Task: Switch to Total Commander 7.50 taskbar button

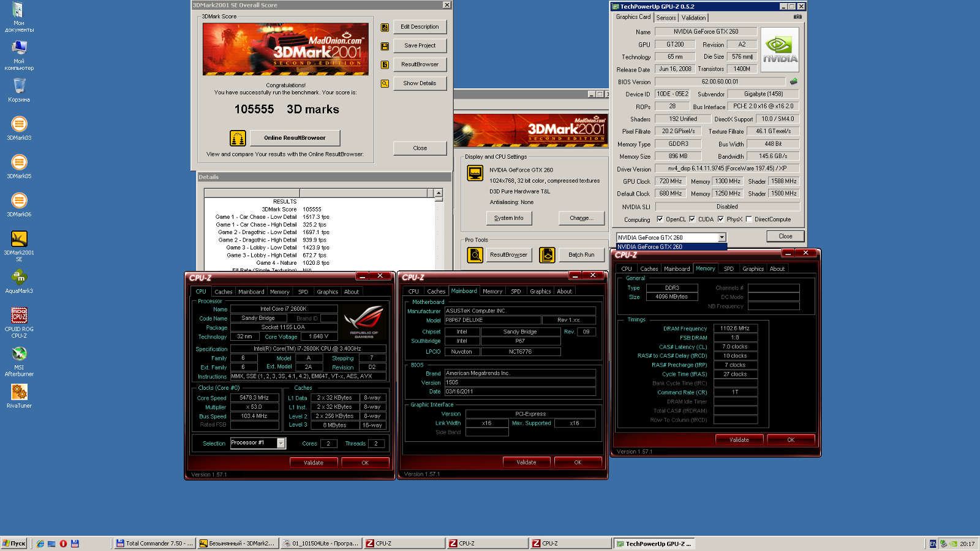Action: pos(154,544)
